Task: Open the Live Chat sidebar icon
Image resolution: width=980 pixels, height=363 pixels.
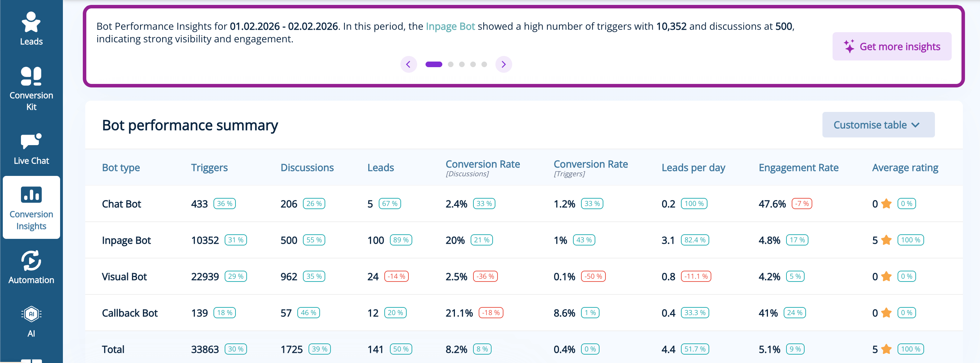Action: (x=31, y=149)
